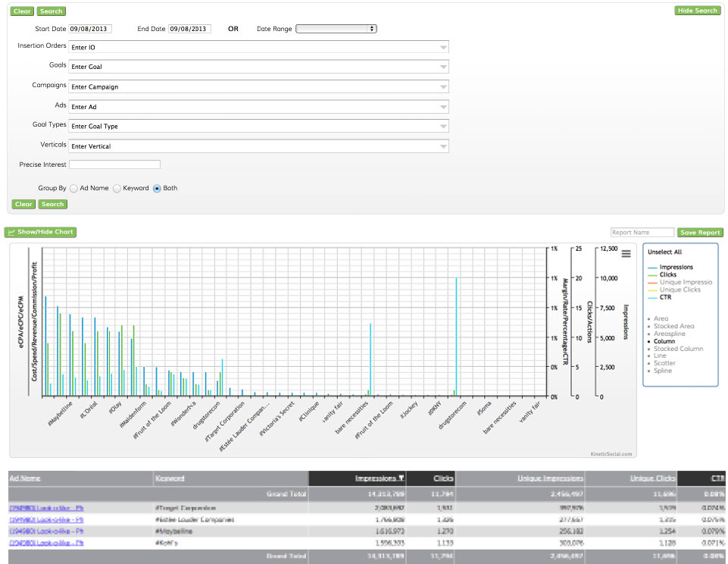Select the Column chart type
728x564 pixels.
664,341
